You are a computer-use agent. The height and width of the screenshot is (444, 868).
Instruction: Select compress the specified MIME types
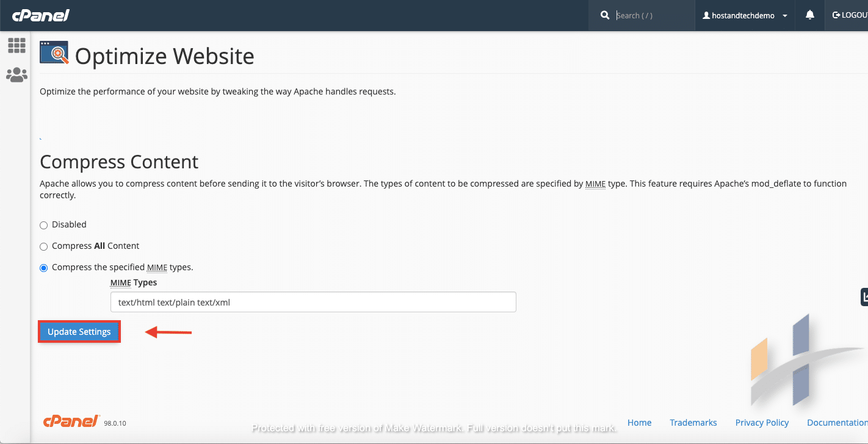[43, 267]
